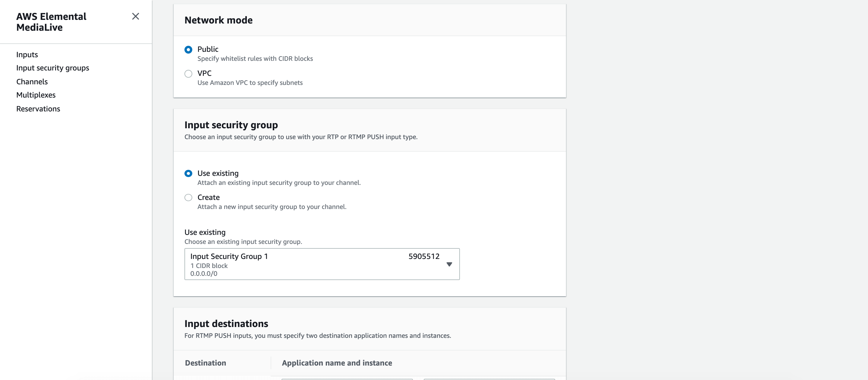This screenshot has width=868, height=380.
Task: Click 'Attach a new input security group' description
Action: [272, 207]
